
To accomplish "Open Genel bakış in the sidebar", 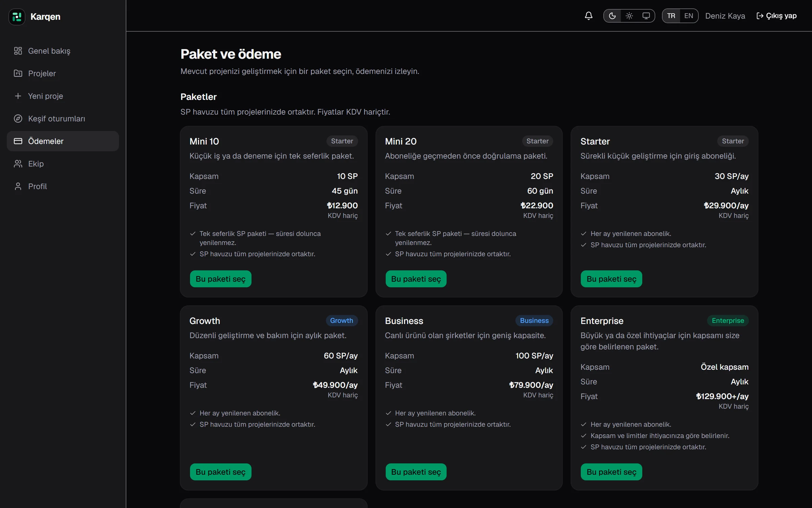I will 63,51.
